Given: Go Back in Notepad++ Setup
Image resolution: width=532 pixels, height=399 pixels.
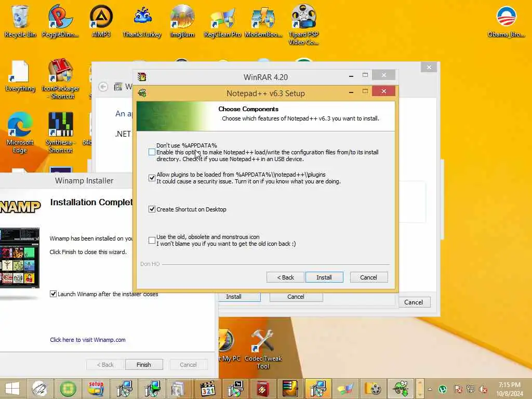Looking at the screenshot, I should (x=285, y=277).
